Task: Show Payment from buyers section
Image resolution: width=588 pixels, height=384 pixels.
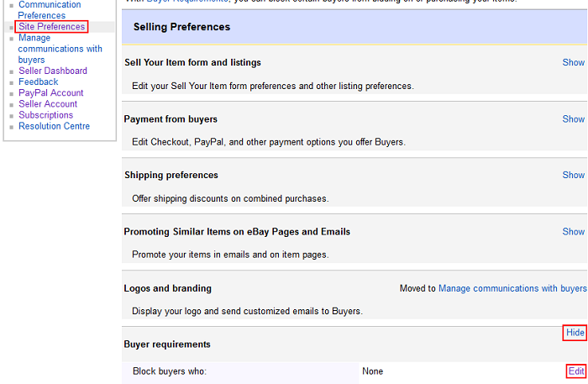Action: (x=574, y=119)
